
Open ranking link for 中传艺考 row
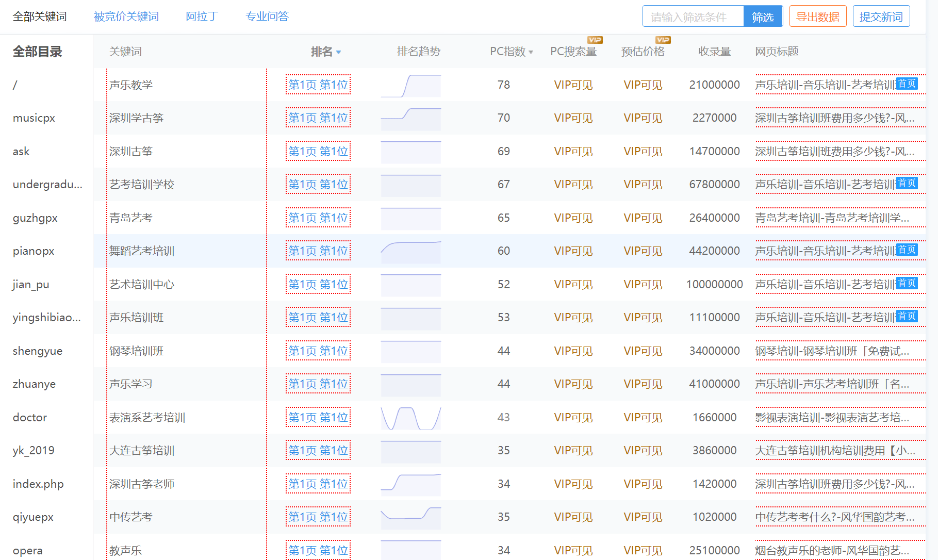(x=318, y=517)
